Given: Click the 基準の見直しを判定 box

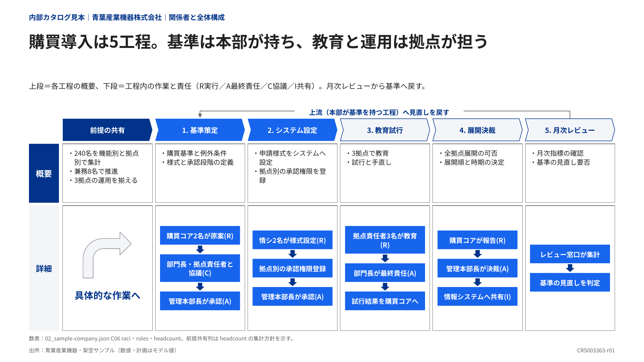Looking at the screenshot, I should point(570,283).
